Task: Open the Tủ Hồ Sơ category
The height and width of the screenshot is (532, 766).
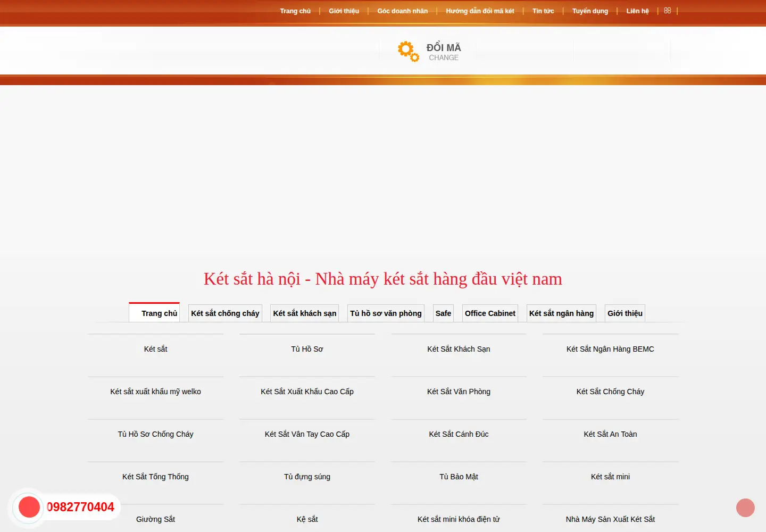Action: 307,349
